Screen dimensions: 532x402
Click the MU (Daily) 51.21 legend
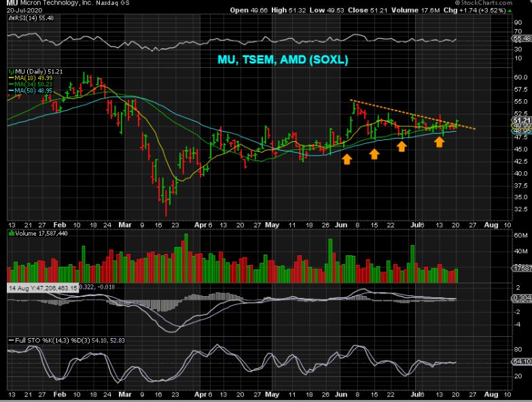pos(39,71)
